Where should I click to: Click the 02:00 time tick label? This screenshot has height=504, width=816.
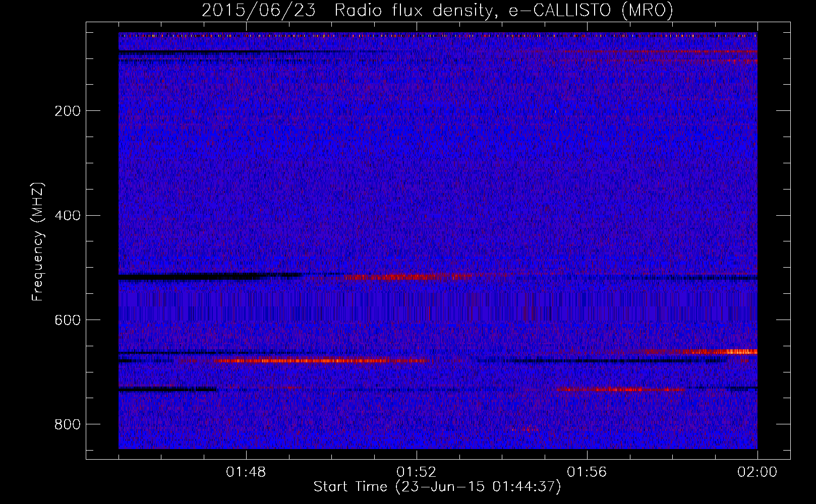click(757, 472)
